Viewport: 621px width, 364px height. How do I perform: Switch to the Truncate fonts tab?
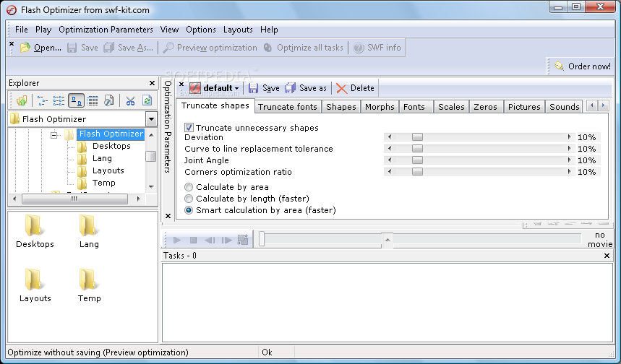(x=288, y=107)
